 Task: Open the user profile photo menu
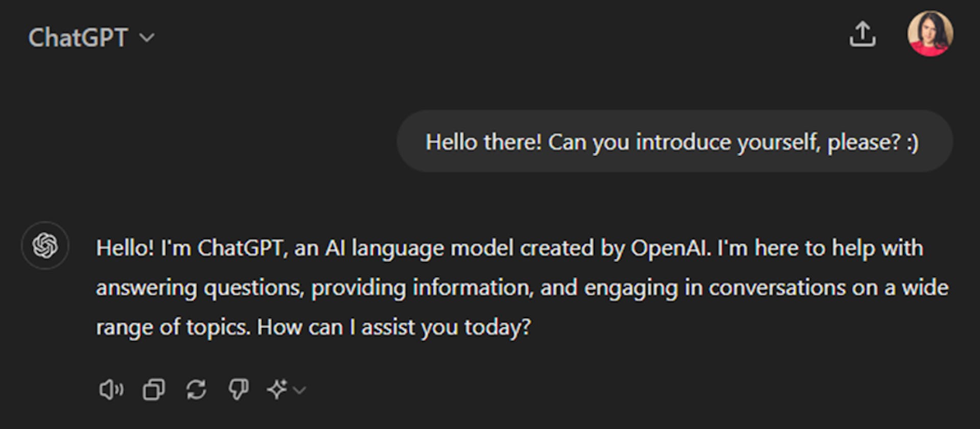[x=930, y=34]
